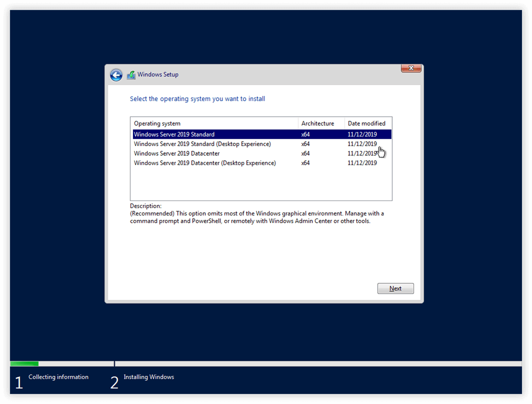Click the Windows Setup icon in title bar
This screenshot has width=532, height=404.
(131, 75)
